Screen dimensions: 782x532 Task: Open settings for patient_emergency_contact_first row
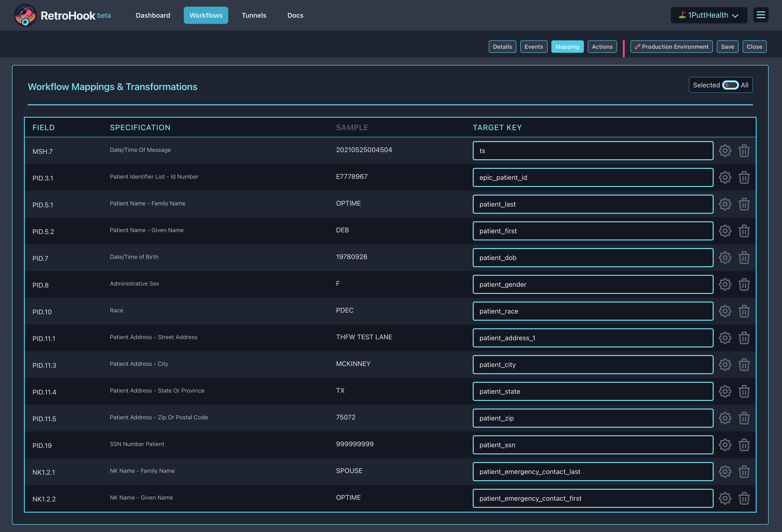coord(725,498)
